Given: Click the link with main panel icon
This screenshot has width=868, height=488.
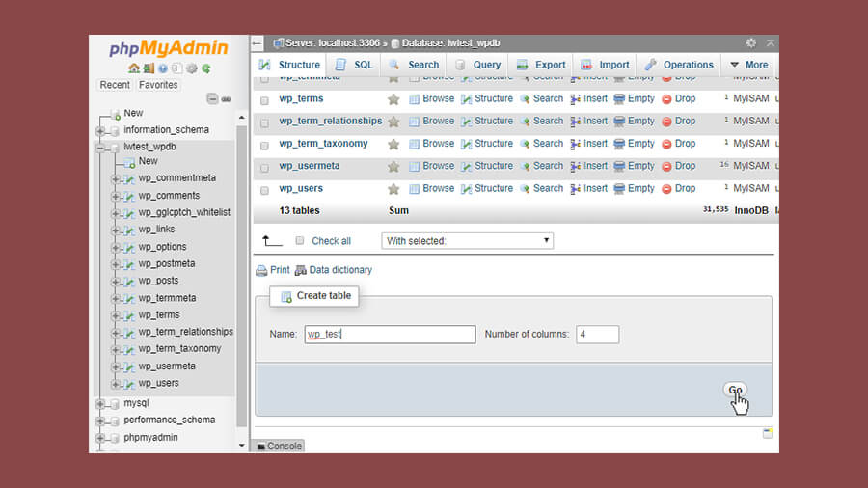Looking at the screenshot, I should point(226,99).
